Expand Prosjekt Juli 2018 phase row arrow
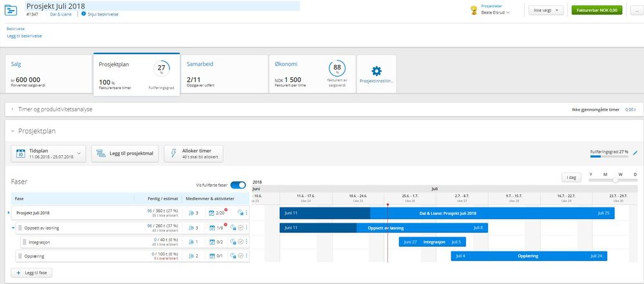644x284 pixels. (x=9, y=213)
